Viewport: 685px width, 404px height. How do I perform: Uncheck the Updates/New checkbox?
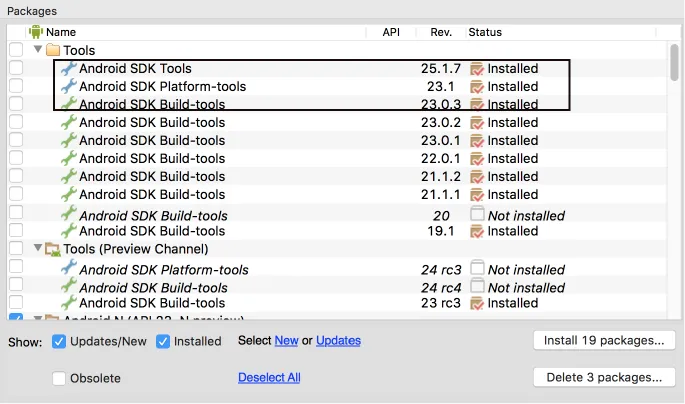coord(59,341)
